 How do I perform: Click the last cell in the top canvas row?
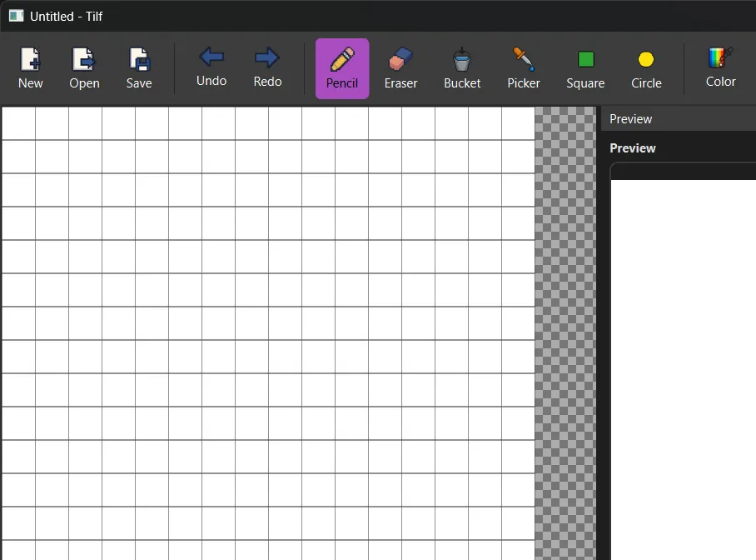(518, 123)
